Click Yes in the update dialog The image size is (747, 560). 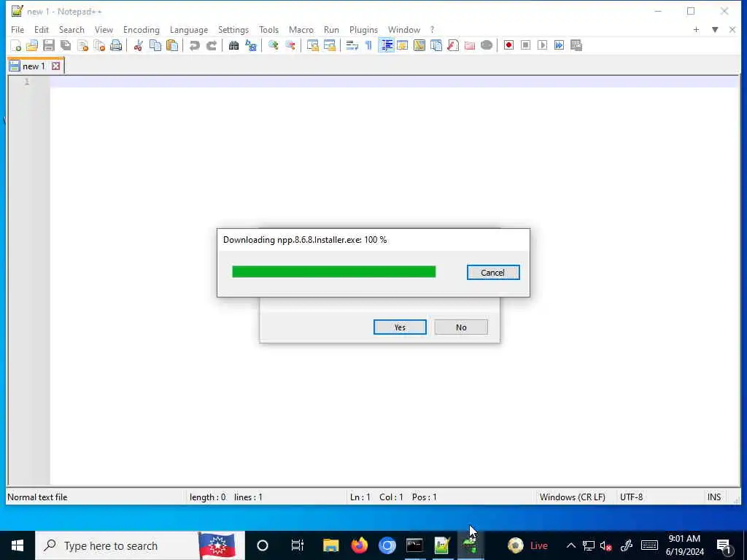tap(400, 327)
